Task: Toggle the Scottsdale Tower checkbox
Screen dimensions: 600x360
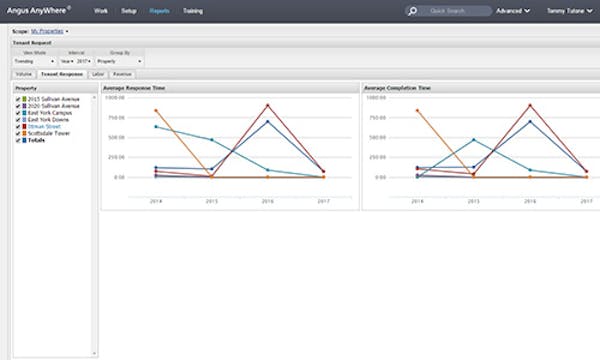Action: pyautogui.click(x=18, y=134)
